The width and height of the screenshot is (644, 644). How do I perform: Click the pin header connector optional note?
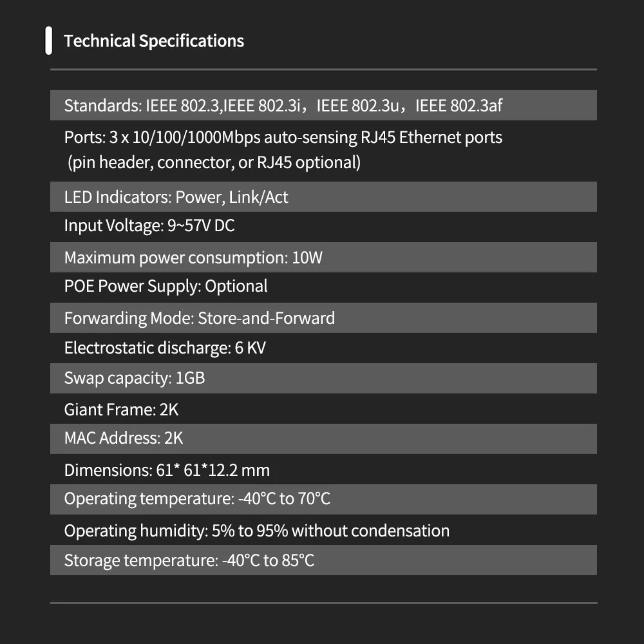click(x=214, y=163)
